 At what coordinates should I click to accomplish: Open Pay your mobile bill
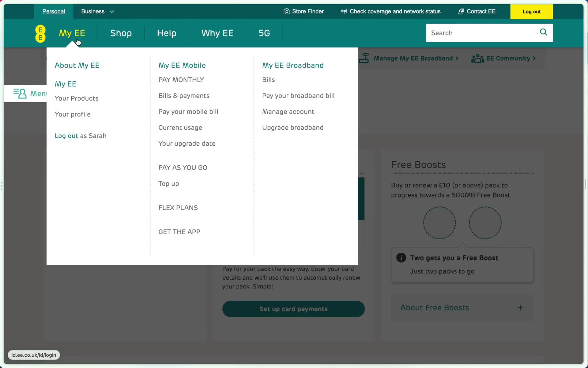[188, 112]
